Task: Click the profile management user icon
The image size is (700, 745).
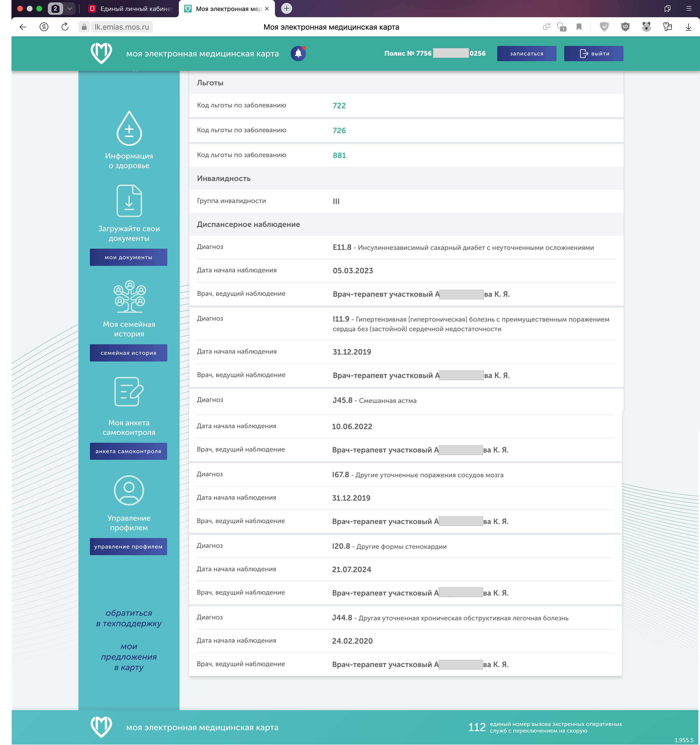Action: pyautogui.click(x=129, y=490)
